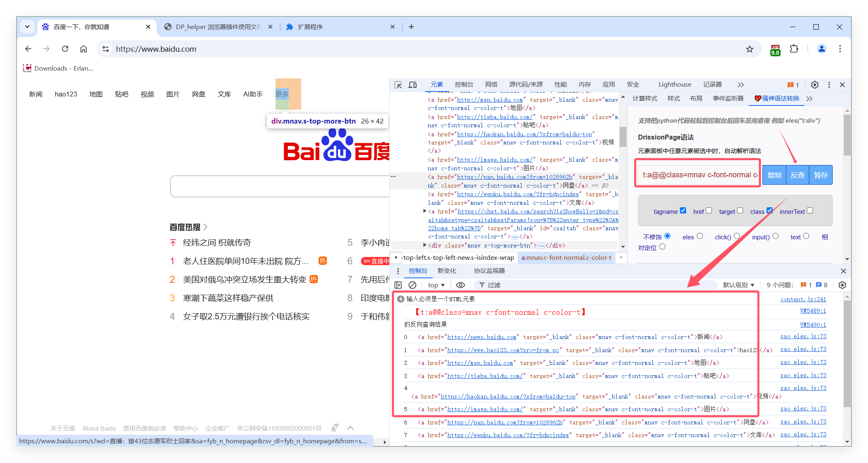
Task: Open the 新变化 drawer tab
Action: [447, 271]
